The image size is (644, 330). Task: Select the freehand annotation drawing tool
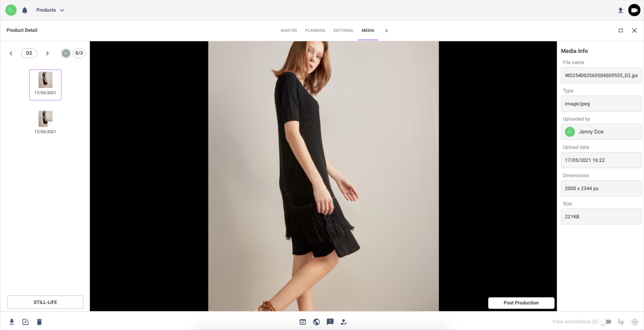point(621,322)
